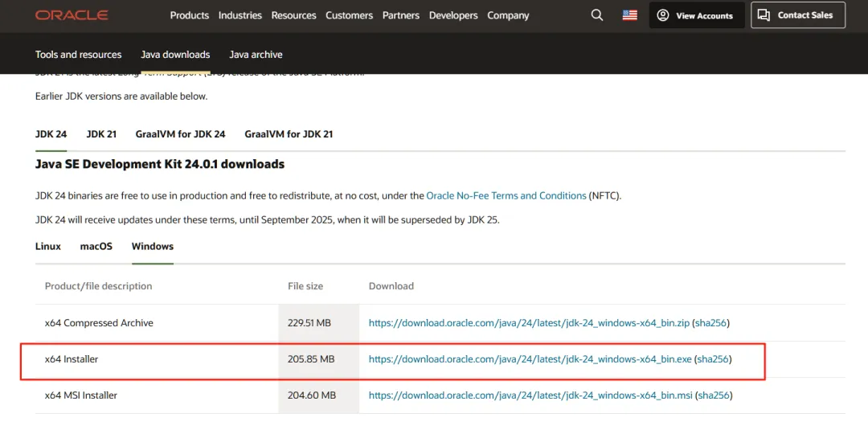Screen dimensions: 868x430
Task: Click the 204.60 MB file size
Action: click(x=312, y=395)
